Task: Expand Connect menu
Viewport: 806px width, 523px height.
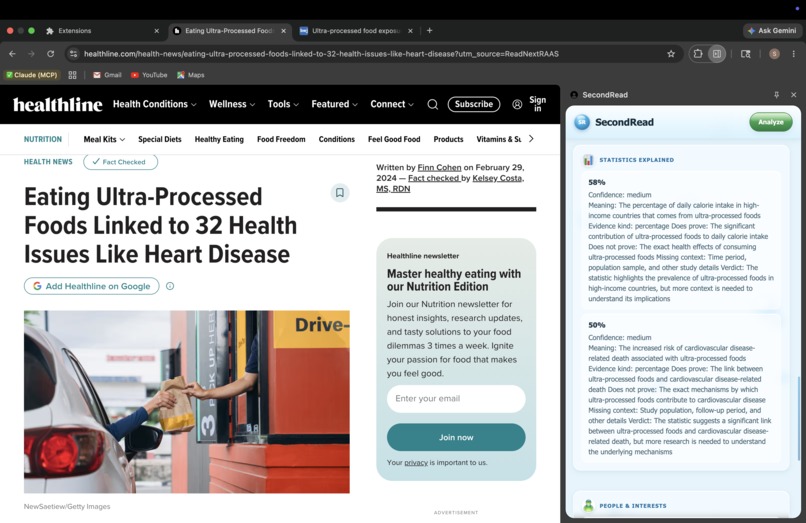Action: point(392,104)
